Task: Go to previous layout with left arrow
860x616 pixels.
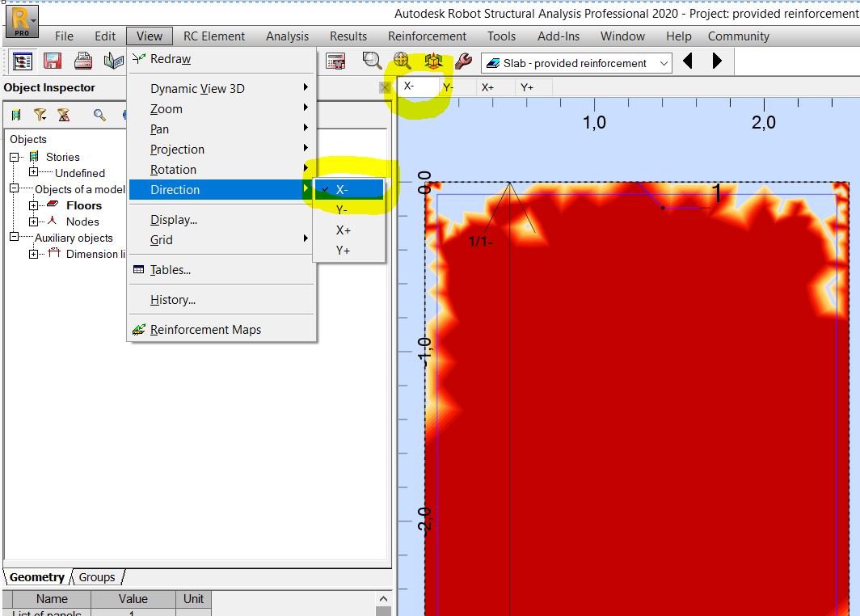Action: [x=688, y=61]
